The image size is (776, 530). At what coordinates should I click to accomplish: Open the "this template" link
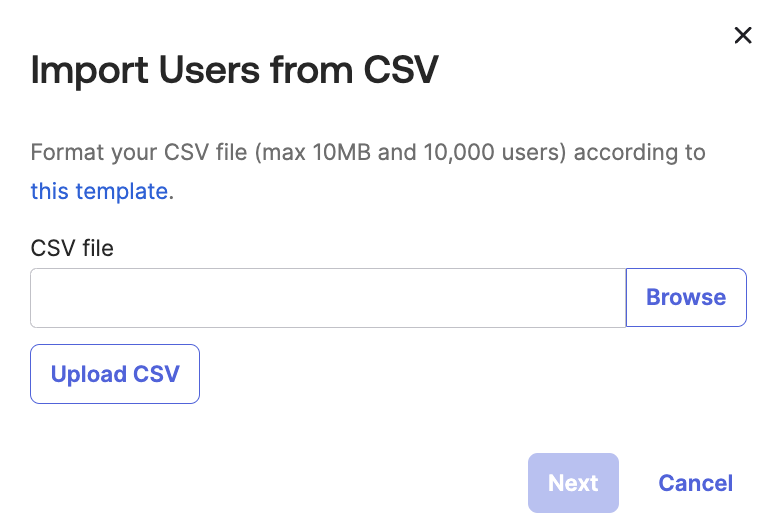(99, 191)
